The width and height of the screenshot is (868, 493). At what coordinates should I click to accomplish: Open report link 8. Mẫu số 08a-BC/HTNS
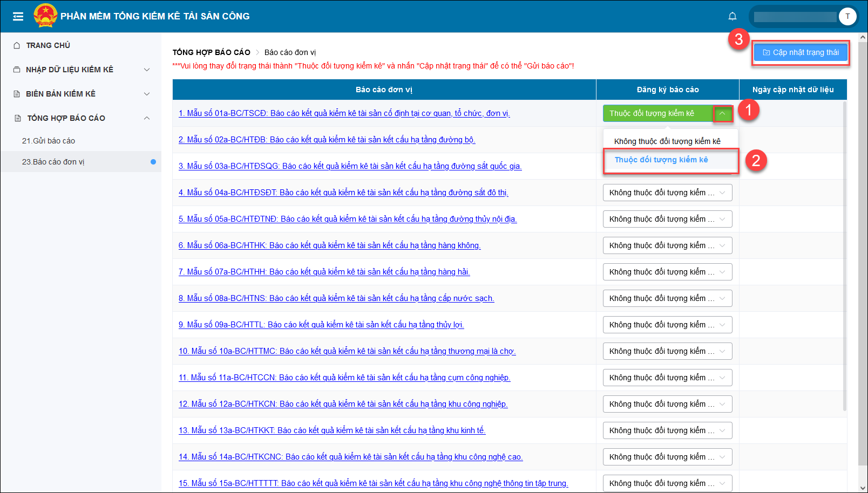click(336, 298)
